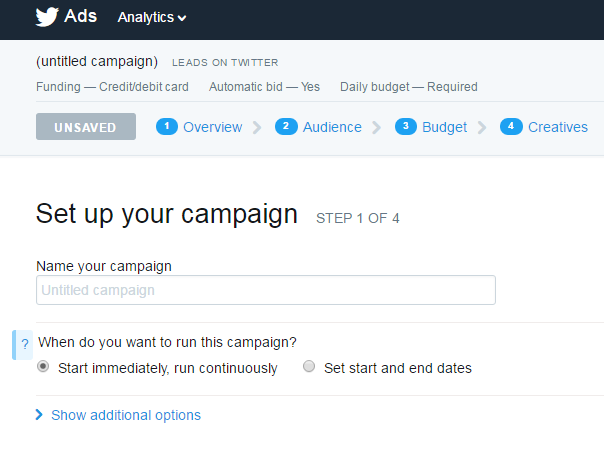
Task: Expand Show additional options
Action: tap(126, 415)
